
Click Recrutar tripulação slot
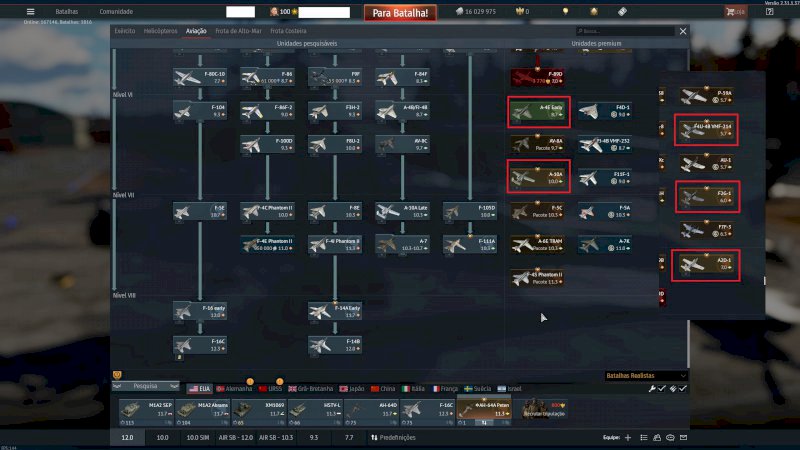pyautogui.click(x=543, y=410)
